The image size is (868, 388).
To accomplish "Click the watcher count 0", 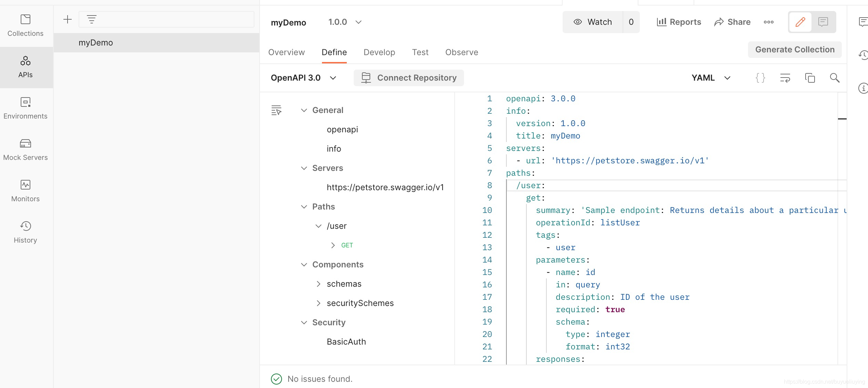I will tap(631, 22).
